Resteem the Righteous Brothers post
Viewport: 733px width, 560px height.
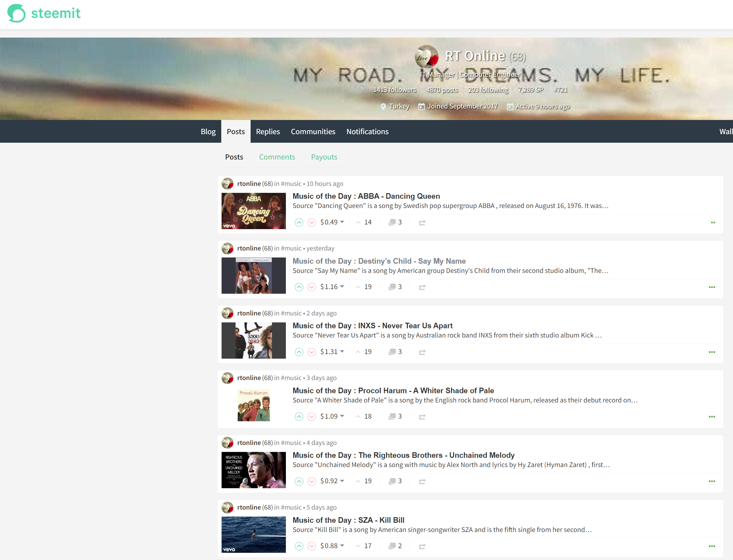coord(422,482)
